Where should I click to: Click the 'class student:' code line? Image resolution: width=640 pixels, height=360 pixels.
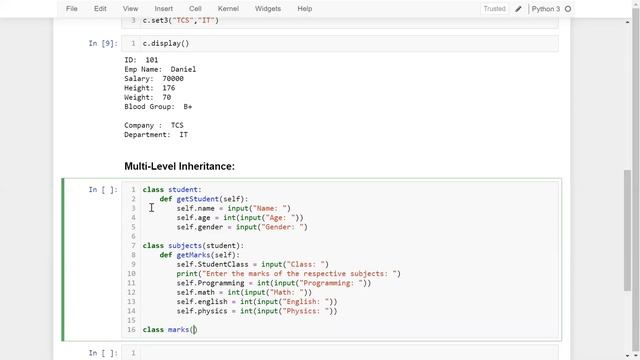(x=172, y=190)
